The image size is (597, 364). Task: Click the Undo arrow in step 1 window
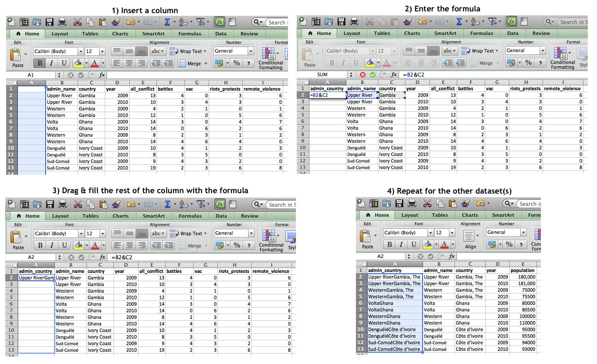click(x=131, y=21)
